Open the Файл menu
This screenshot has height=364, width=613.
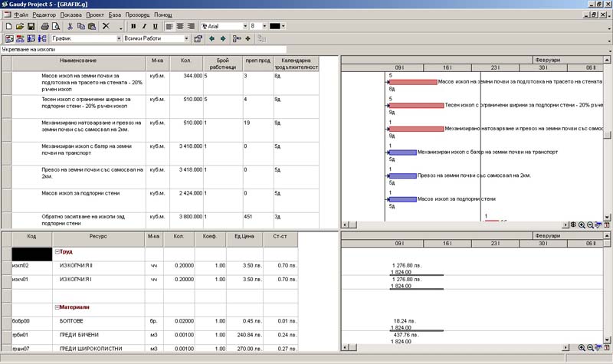point(21,15)
